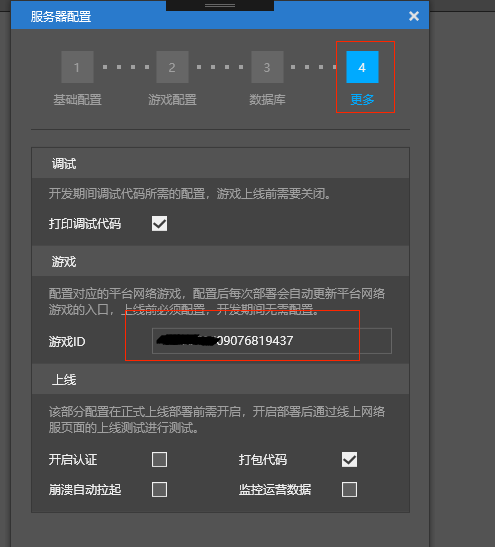Click the 服务器配置 dialog title
Screen dimensions: 495x547
(61, 17)
